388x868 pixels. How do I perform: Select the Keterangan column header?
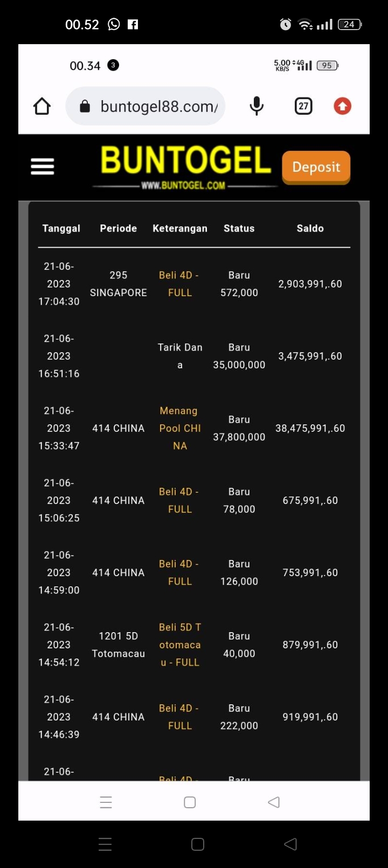coord(179,228)
